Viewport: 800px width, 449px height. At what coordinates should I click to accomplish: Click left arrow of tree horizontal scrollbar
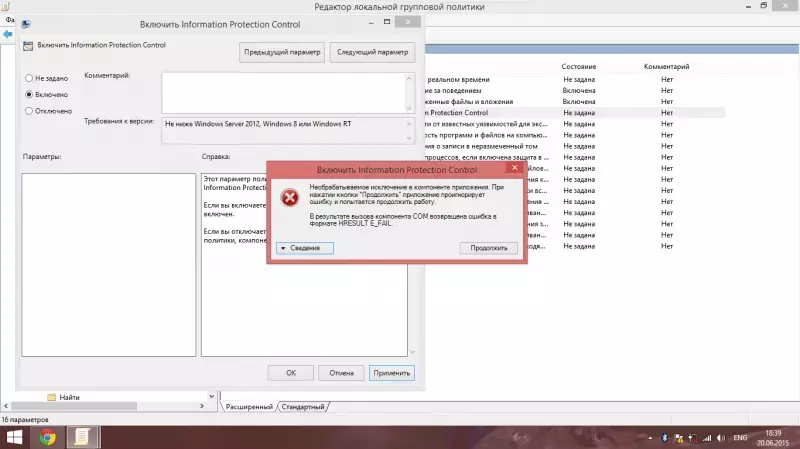(6, 406)
